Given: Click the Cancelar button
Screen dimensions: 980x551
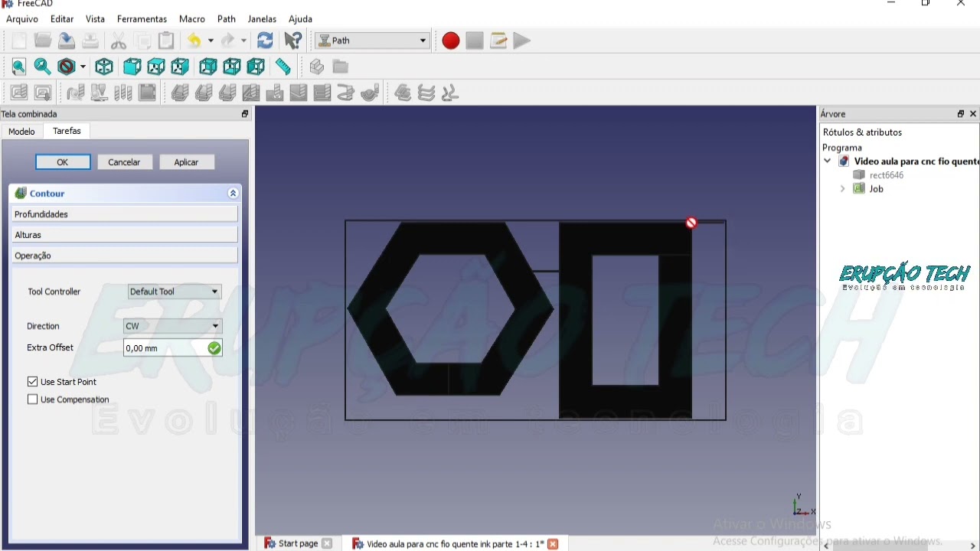Looking at the screenshot, I should coord(124,162).
